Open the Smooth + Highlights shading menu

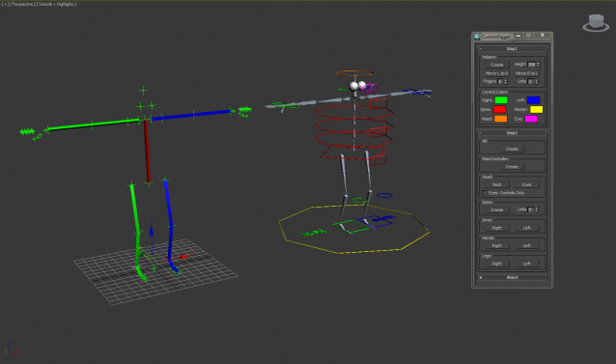coord(57,4)
